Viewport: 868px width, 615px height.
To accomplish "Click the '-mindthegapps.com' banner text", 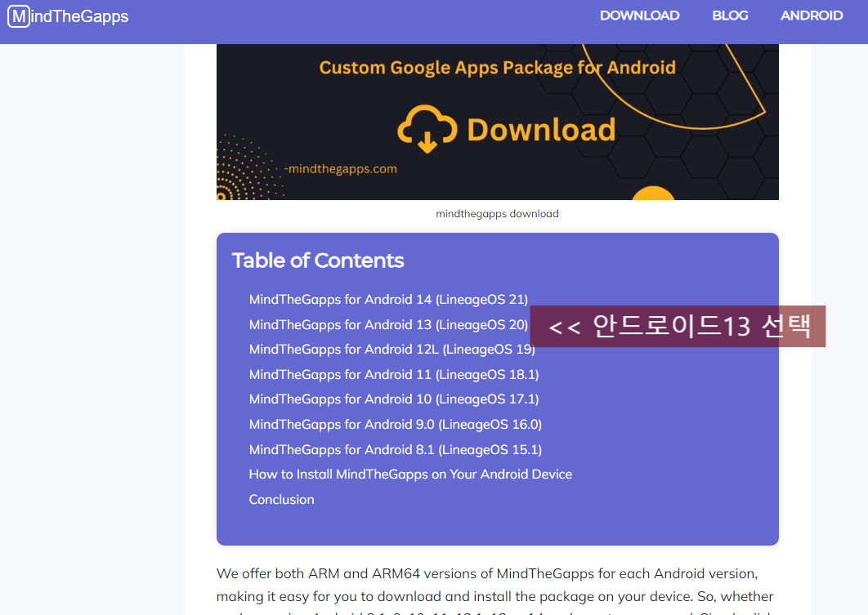I will (341, 169).
